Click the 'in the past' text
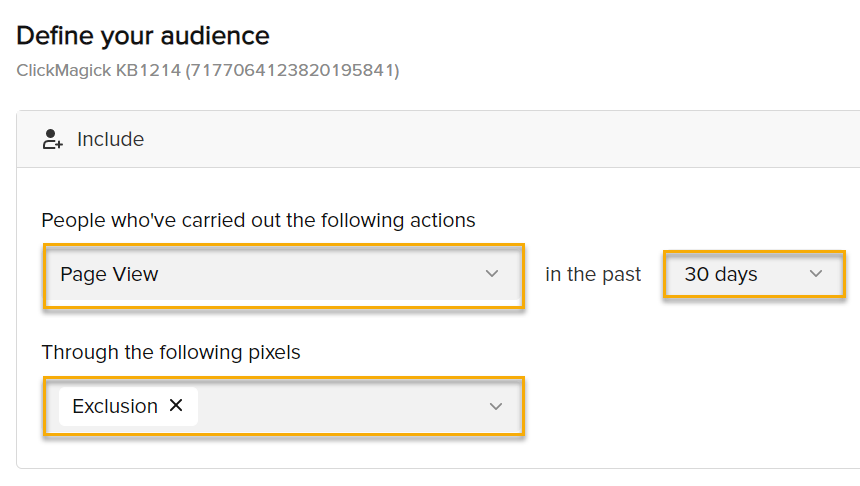The height and width of the screenshot is (486, 860). (x=593, y=274)
